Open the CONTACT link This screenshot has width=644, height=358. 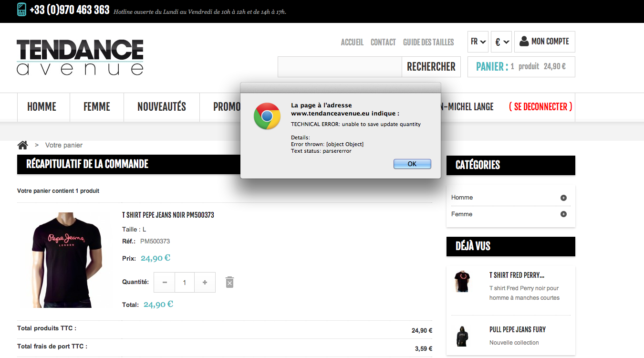(383, 42)
